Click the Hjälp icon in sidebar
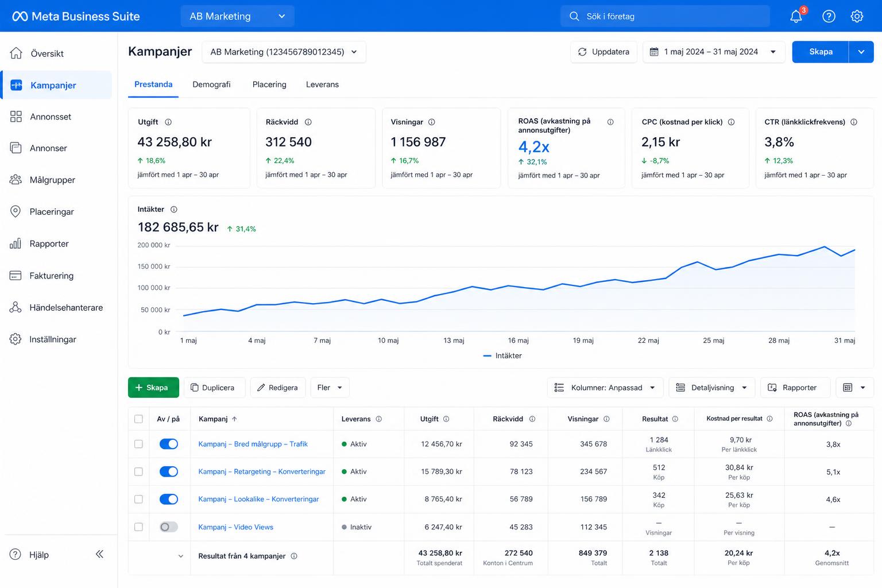 pyautogui.click(x=16, y=555)
